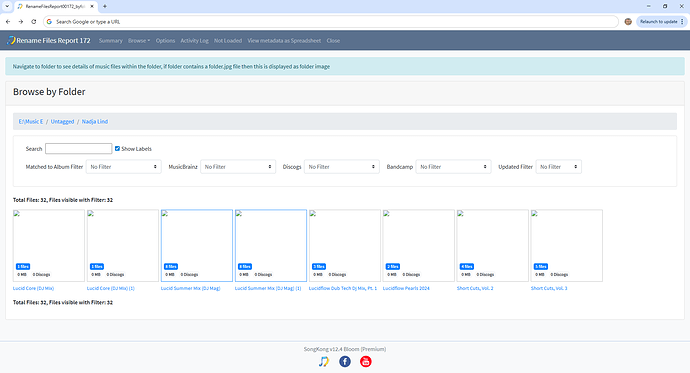Open the browser profile avatar

pos(628,22)
